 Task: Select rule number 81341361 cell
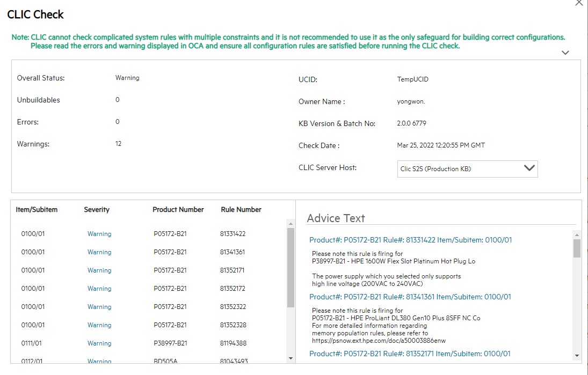(x=233, y=252)
